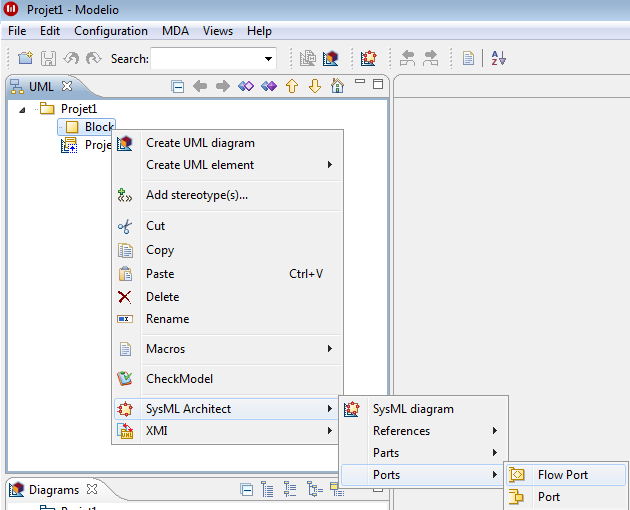Expand the Macros submenu
Screen dimensions: 630x510
pos(329,348)
